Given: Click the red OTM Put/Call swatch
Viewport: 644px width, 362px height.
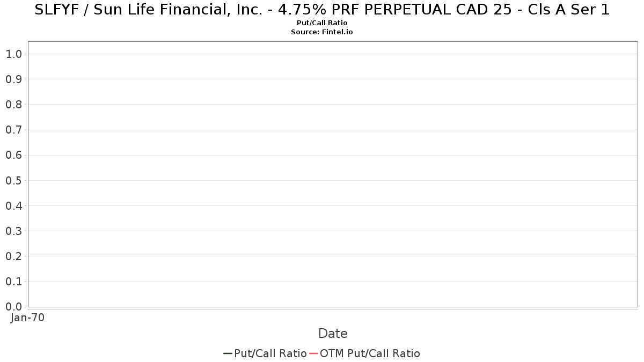Looking at the screenshot, I should [x=314, y=353].
